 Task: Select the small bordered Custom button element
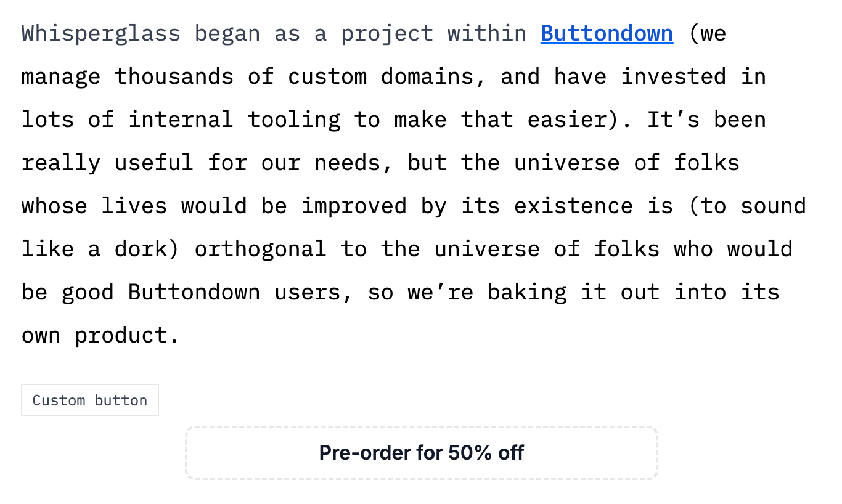pos(90,400)
